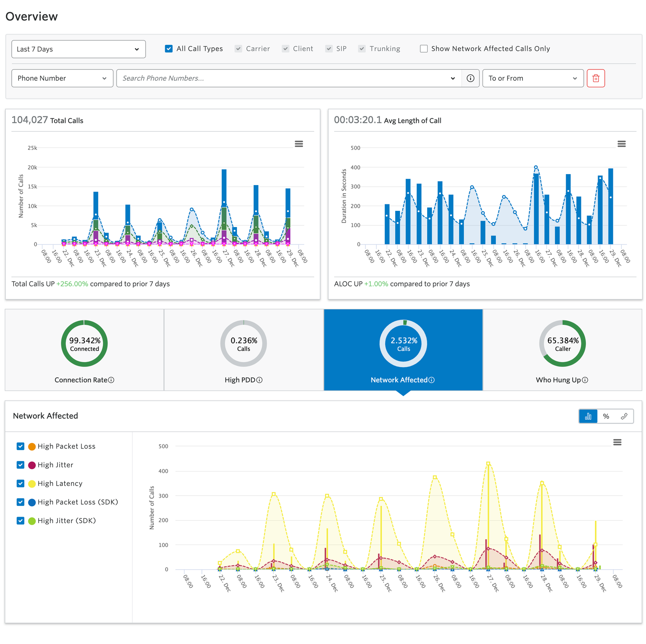This screenshot has width=646, height=644.
Task: Select the percent view icon for Network Affected
Action: (x=606, y=416)
